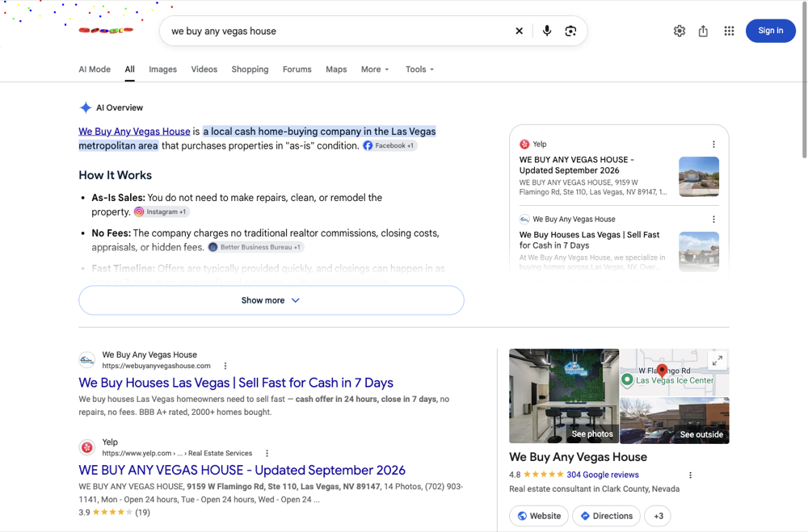This screenshot has width=808, height=532.
Task: Open the house thumbnail on Yelp source card
Action: click(x=699, y=177)
